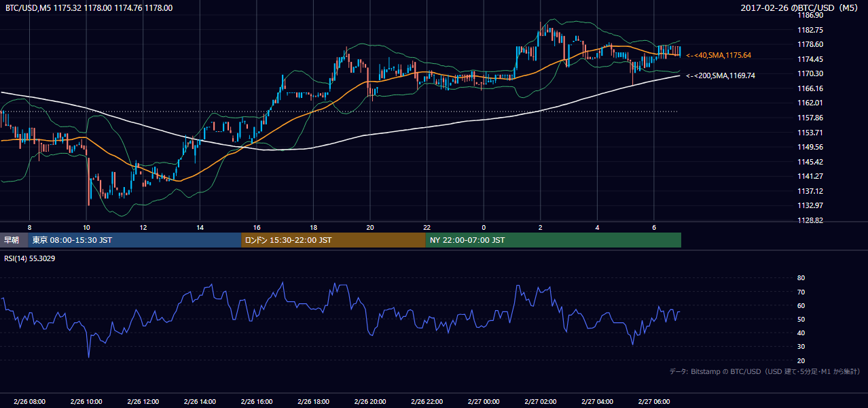Click the BTC/USD,M5 OHLC header text
This screenshot has height=408, width=868.
click(89, 8)
